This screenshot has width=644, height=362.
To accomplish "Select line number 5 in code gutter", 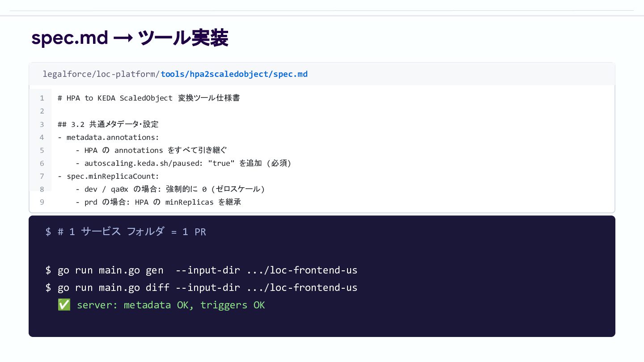I will pos(42,150).
